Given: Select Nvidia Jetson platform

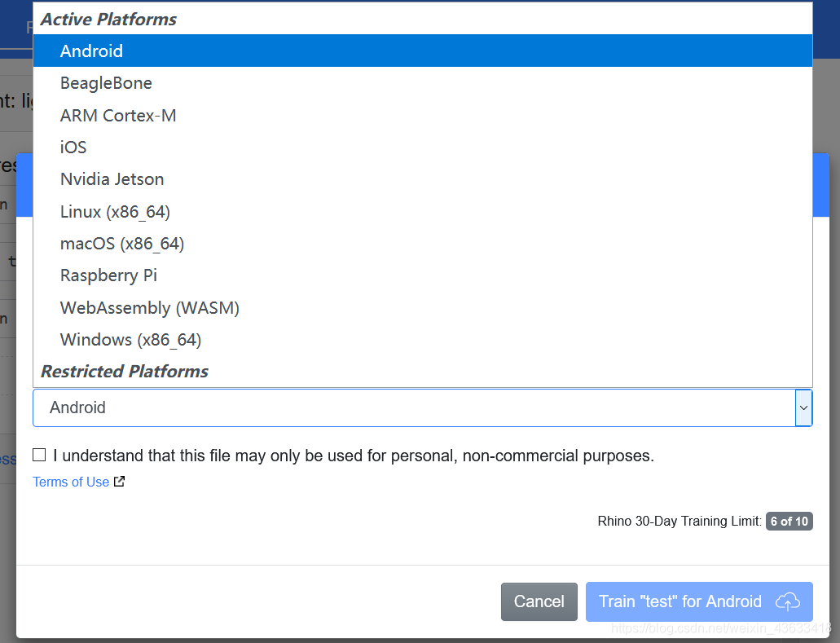Looking at the screenshot, I should coord(423,179).
